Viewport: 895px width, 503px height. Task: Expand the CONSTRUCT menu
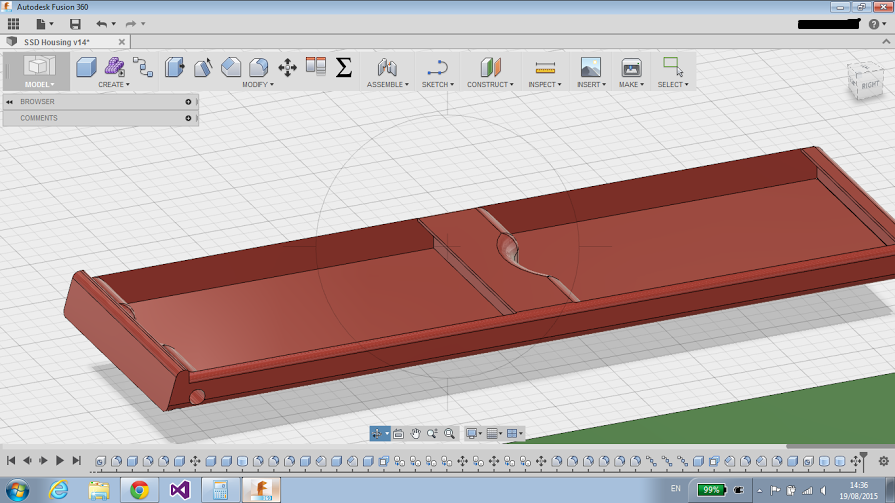[490, 84]
